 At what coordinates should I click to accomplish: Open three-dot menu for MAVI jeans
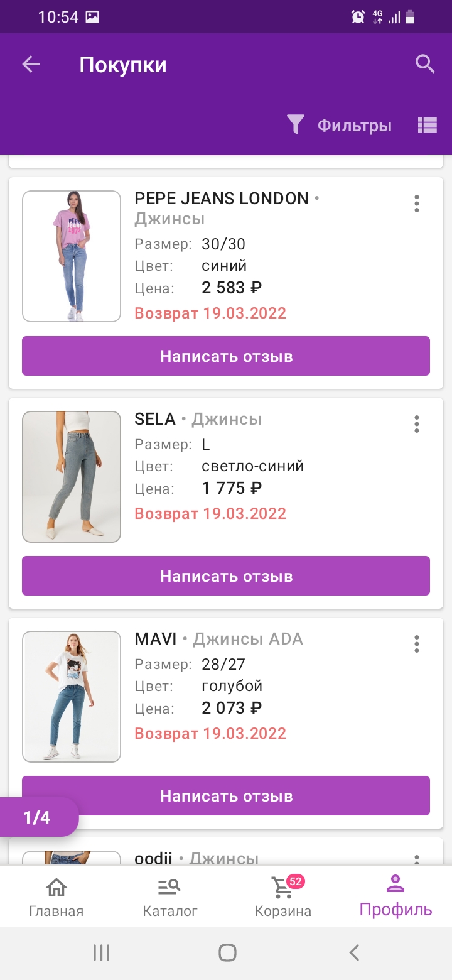pos(416,644)
